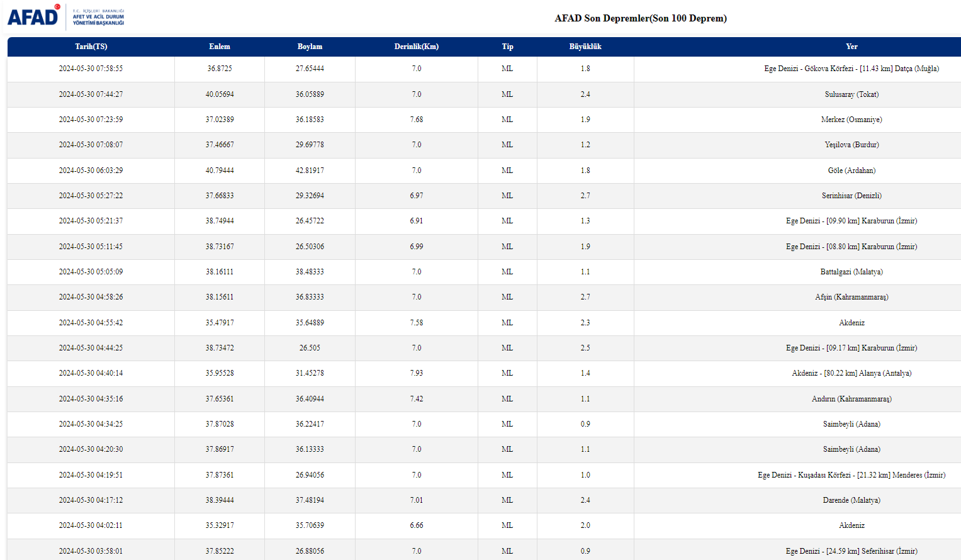Click depth value 7.42
Screen dimensions: 961x560
(417, 399)
